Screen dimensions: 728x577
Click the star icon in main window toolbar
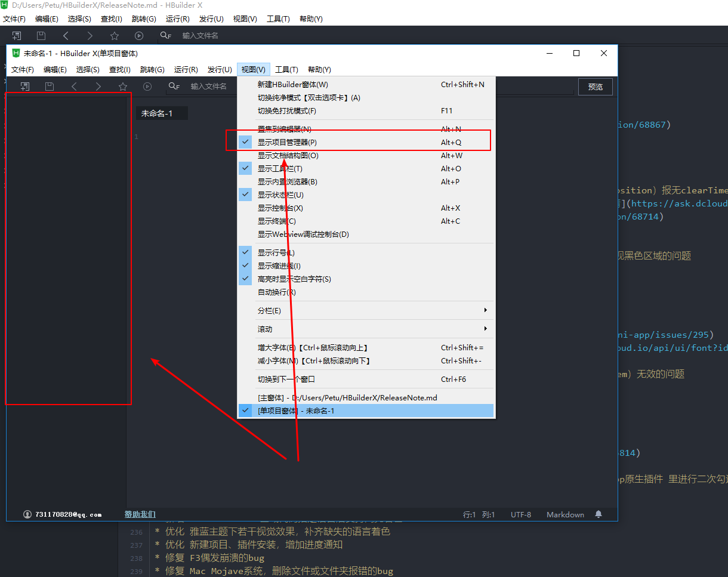(x=115, y=36)
